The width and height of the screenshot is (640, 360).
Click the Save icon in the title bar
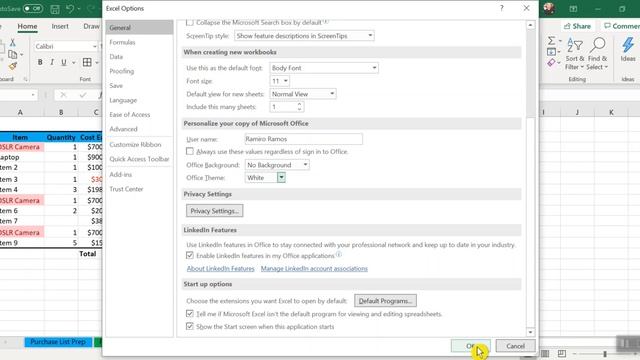(x=55, y=9)
